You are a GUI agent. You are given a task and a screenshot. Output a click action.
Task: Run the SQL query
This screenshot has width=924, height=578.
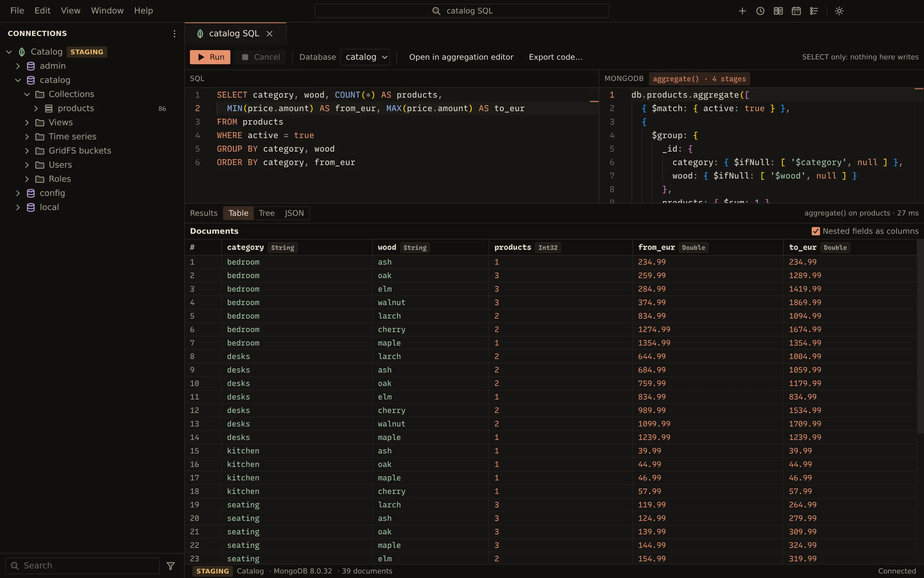tap(210, 57)
